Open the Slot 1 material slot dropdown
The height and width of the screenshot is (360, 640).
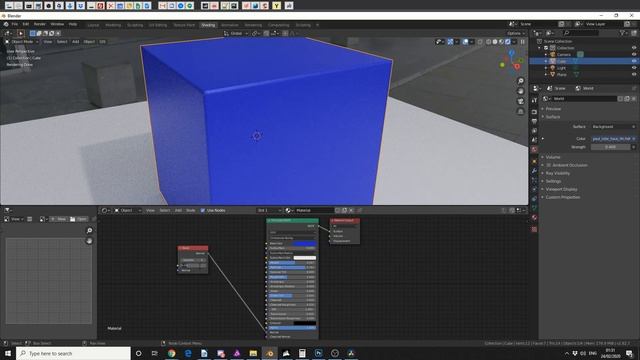pos(269,210)
